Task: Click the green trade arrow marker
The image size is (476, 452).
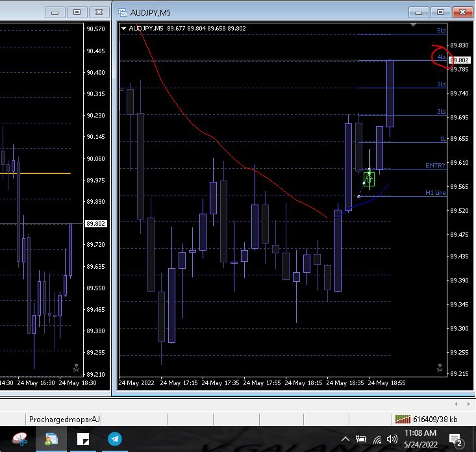Action: [369, 179]
